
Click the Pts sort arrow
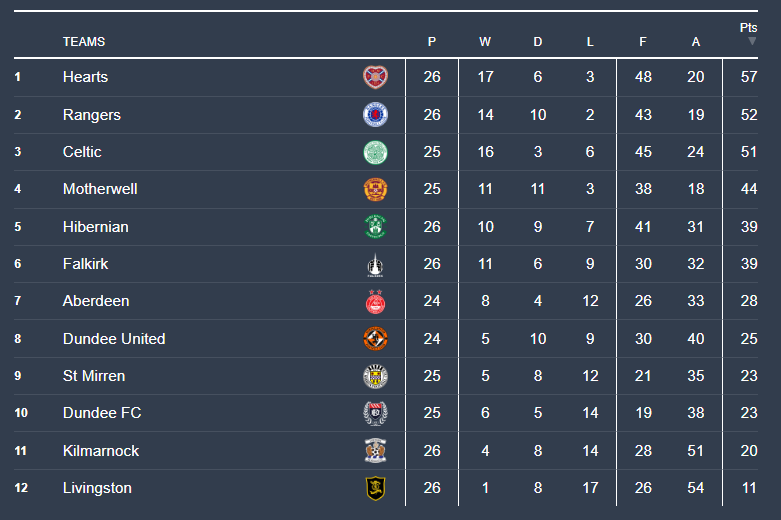coord(752,42)
